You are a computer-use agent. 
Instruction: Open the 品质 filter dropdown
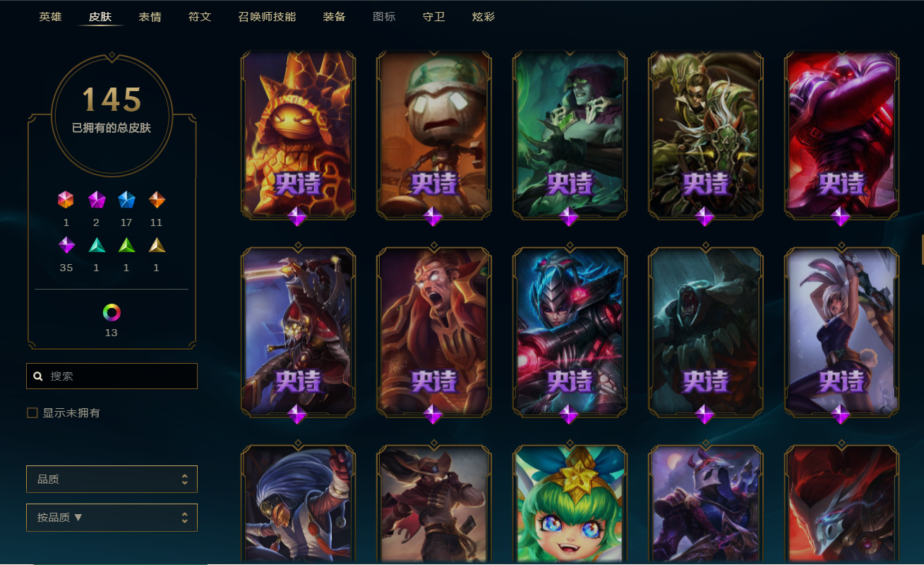112,479
